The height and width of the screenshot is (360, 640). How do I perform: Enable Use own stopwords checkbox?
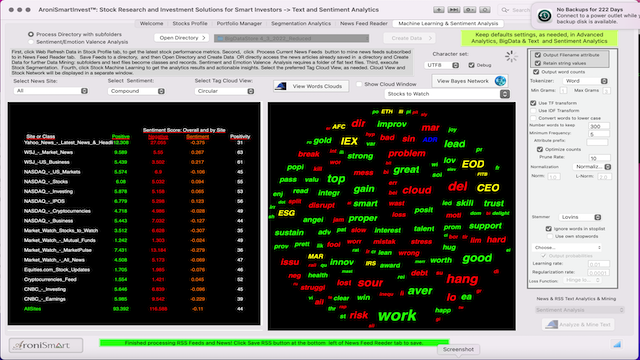pos(549,236)
